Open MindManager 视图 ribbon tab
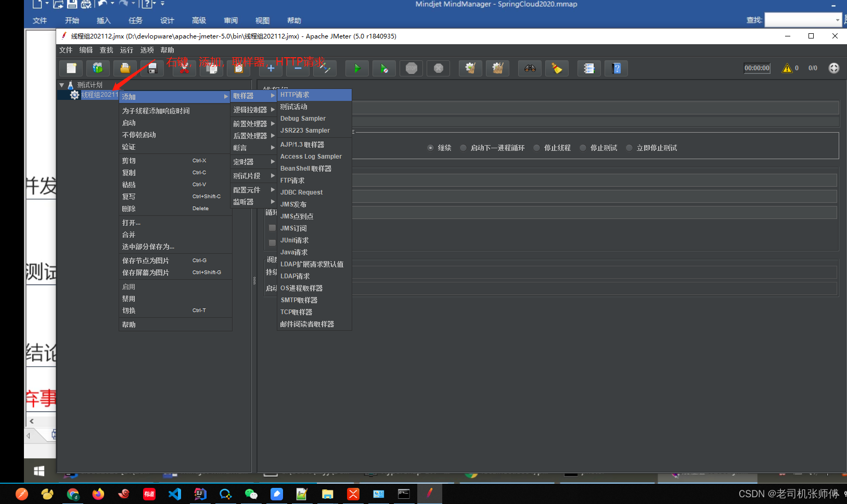Image resolution: width=847 pixels, height=504 pixels. (x=262, y=20)
